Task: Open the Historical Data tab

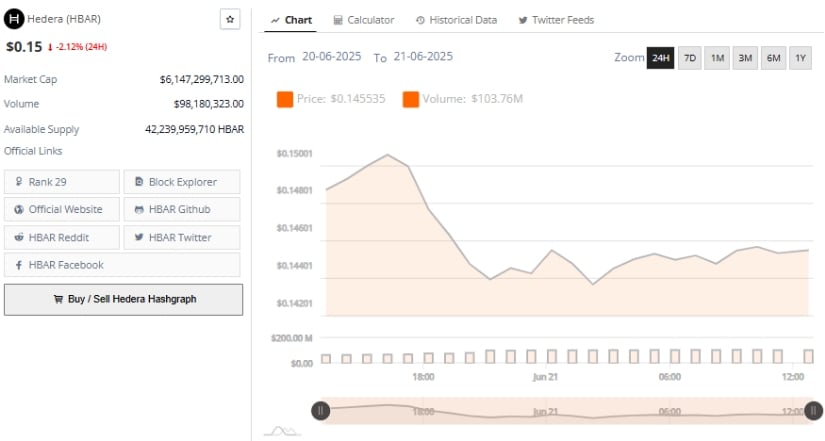Action: point(456,20)
